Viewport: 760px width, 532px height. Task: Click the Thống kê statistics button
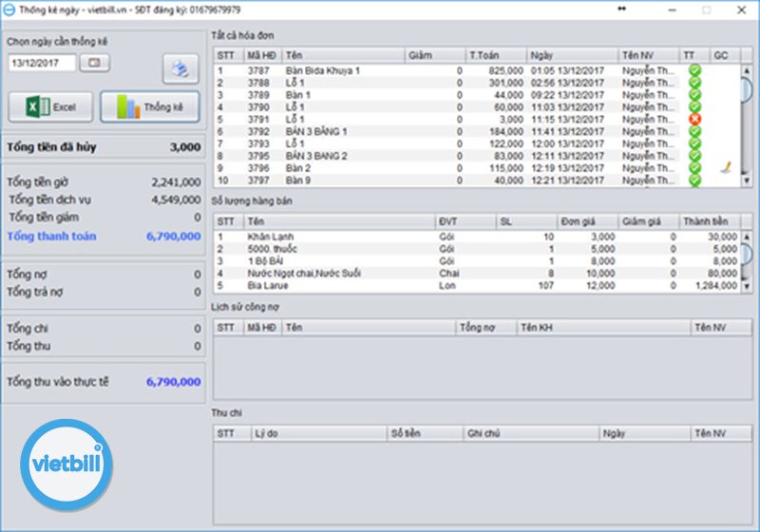(149, 107)
